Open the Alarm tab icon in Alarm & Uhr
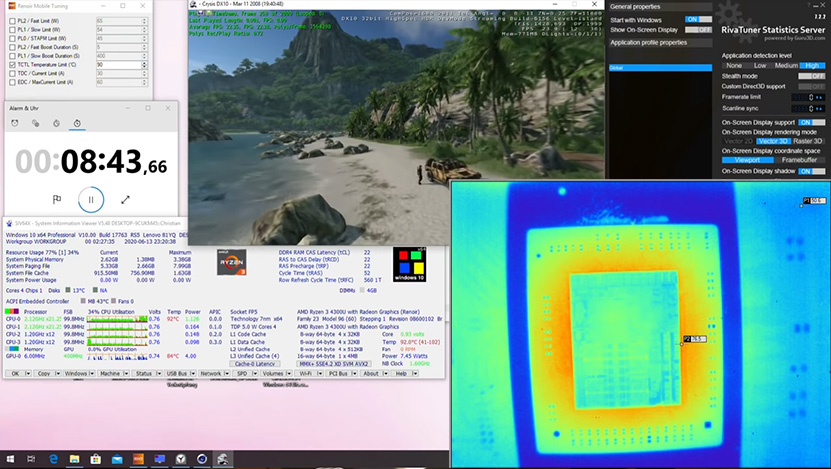This screenshot has width=831, height=469. [x=15, y=123]
